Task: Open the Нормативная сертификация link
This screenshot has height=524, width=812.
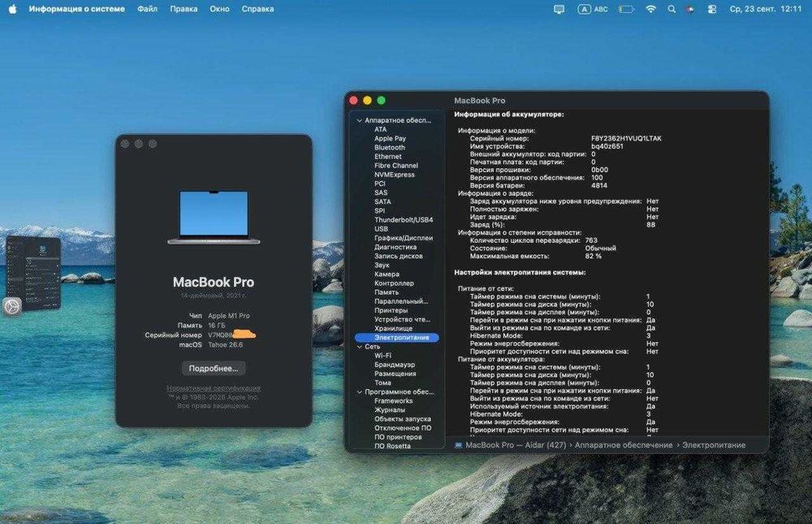Action: click(214, 388)
